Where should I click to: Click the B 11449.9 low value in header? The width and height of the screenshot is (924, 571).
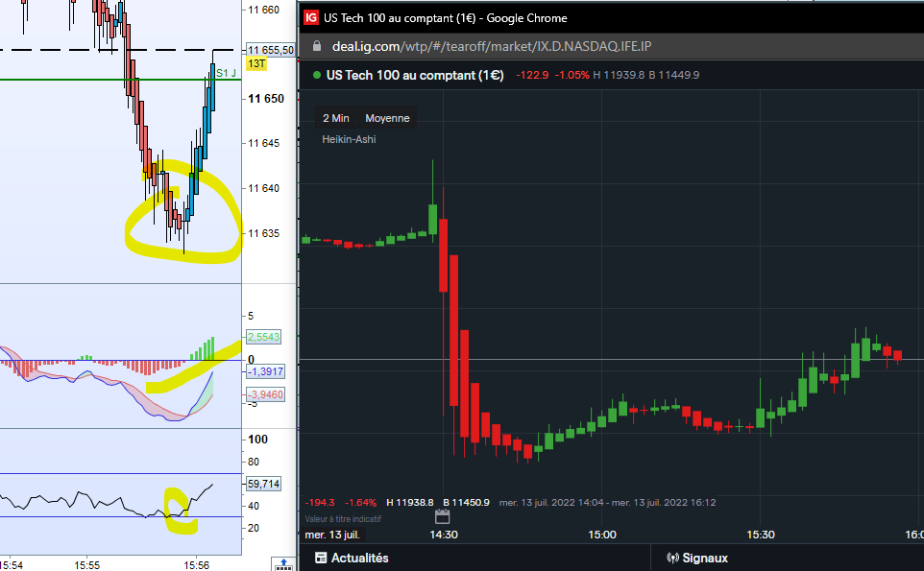[x=674, y=76]
